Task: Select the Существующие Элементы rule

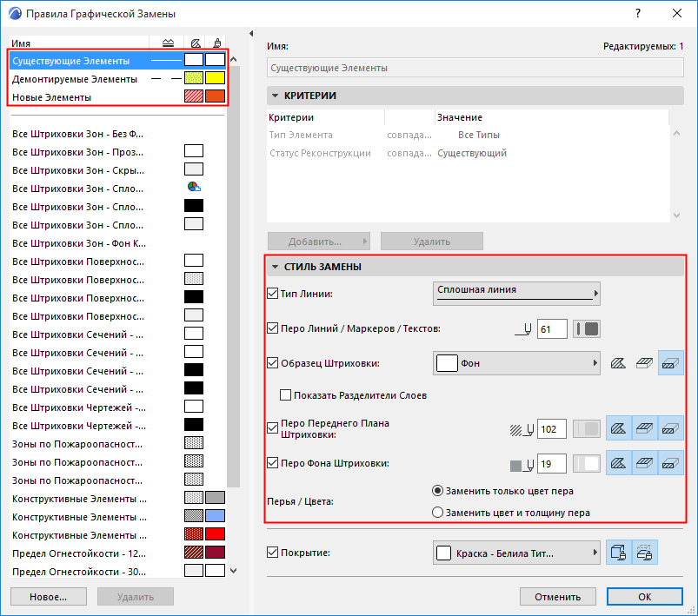Action: click(117, 61)
